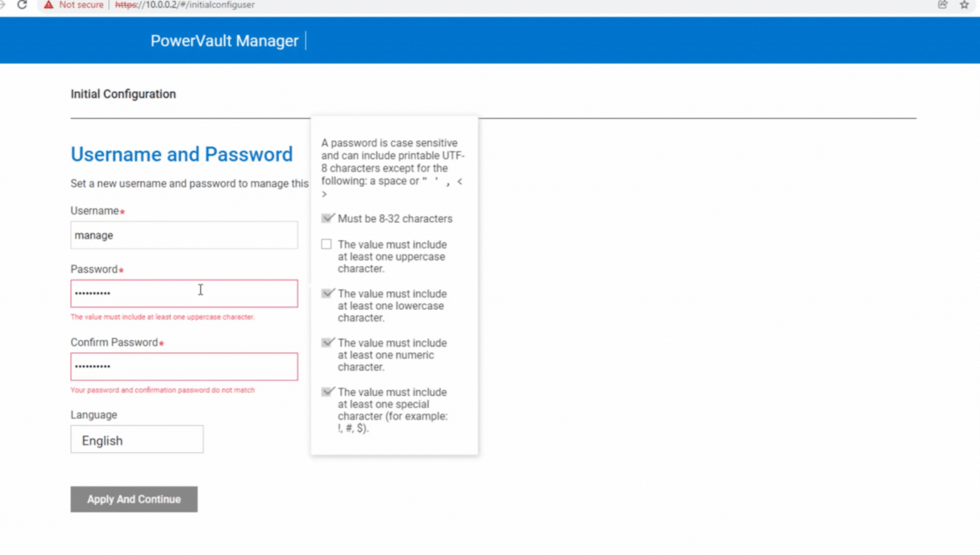Click the password case sensitive description text

pos(393,168)
